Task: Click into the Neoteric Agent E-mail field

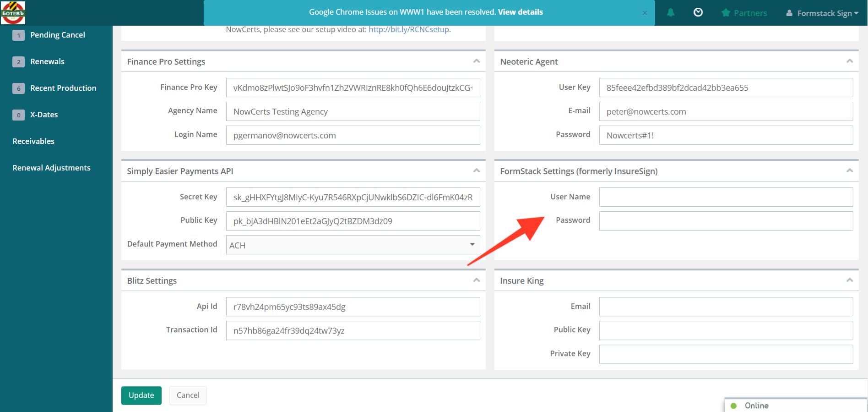Action: tap(726, 111)
